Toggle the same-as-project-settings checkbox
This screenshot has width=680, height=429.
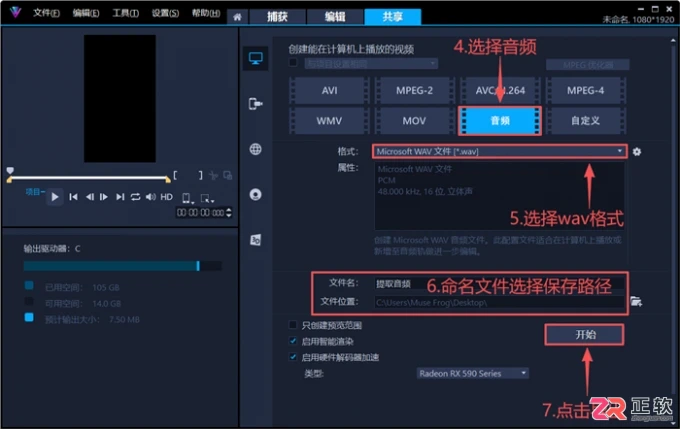click(x=293, y=63)
